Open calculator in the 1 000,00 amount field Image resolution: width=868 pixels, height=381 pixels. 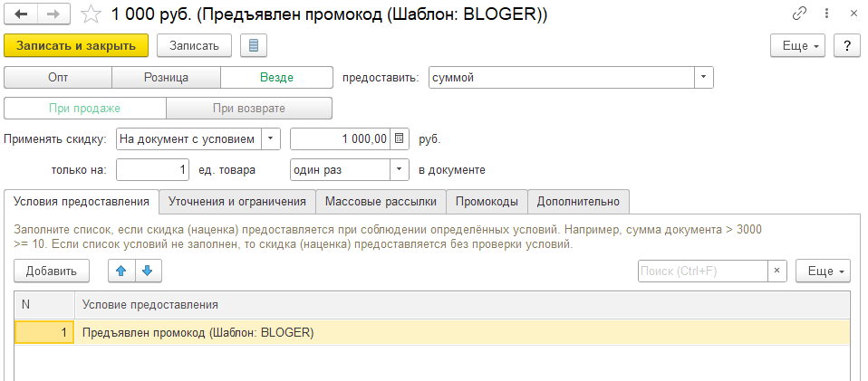[400, 139]
